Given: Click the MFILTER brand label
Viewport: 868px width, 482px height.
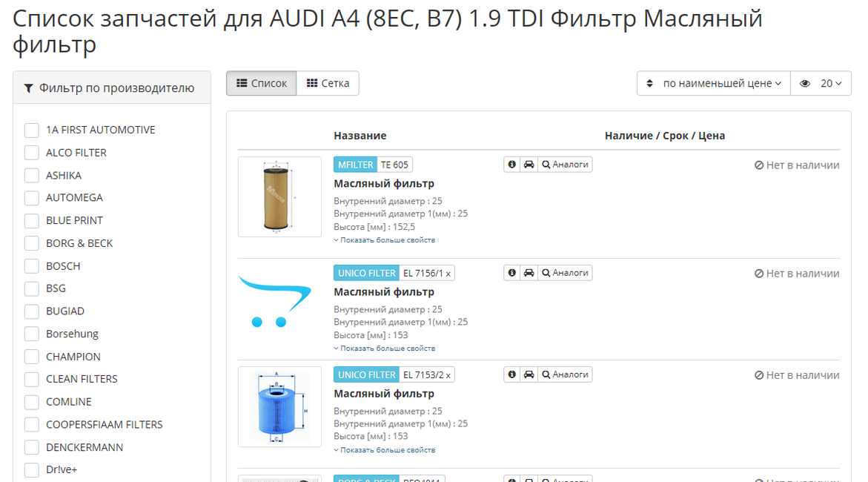Looking at the screenshot, I should (x=356, y=165).
